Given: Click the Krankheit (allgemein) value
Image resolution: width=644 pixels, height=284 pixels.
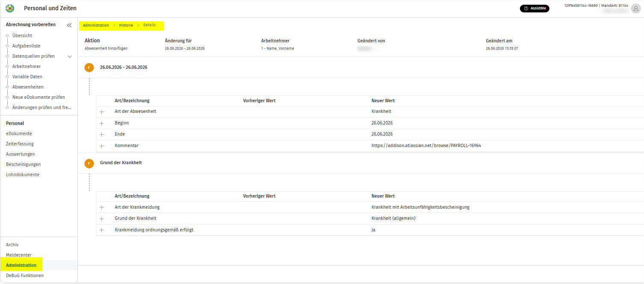Looking at the screenshot, I should click(394, 218).
